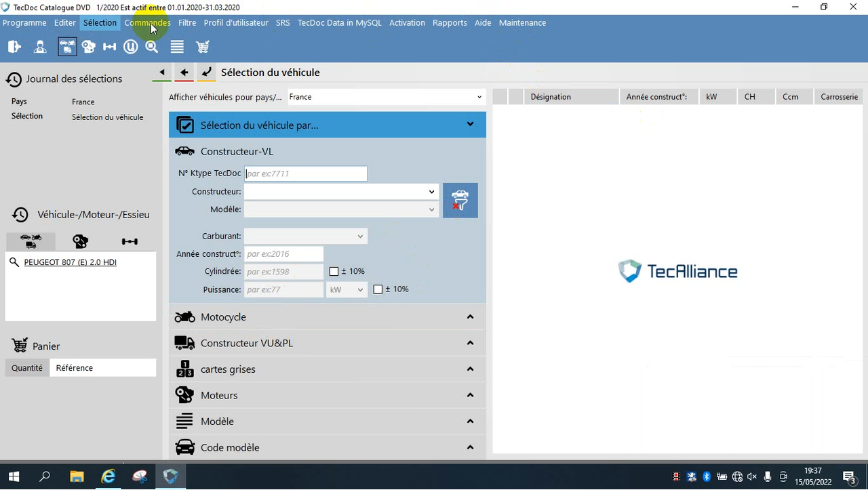Show axle history tab icon
The width and height of the screenshot is (868, 490).
130,241
